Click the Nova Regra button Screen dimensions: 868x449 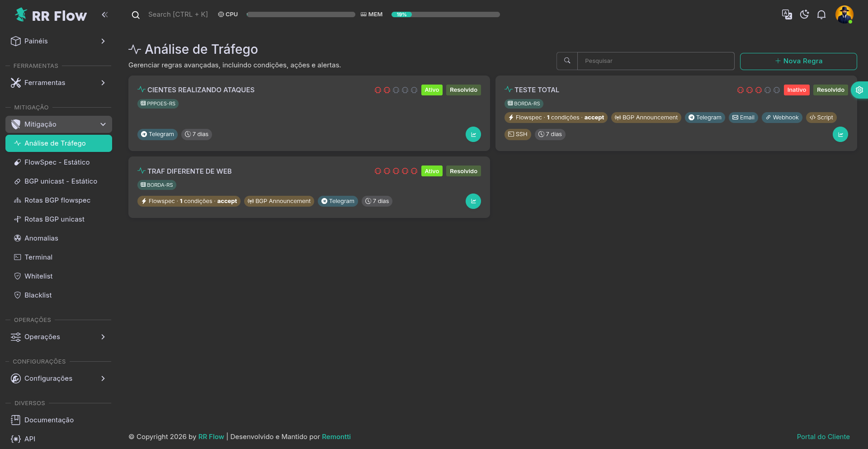tap(798, 61)
